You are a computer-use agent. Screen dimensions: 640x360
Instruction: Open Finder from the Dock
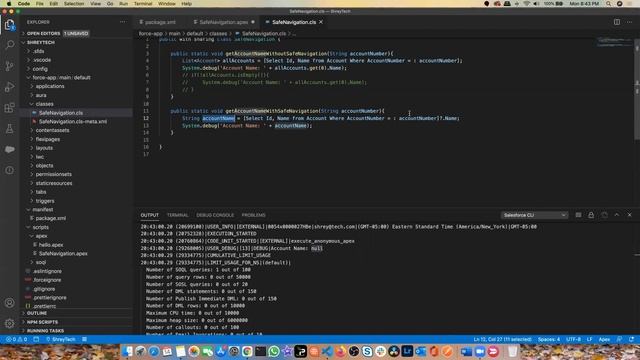click(x=128, y=351)
